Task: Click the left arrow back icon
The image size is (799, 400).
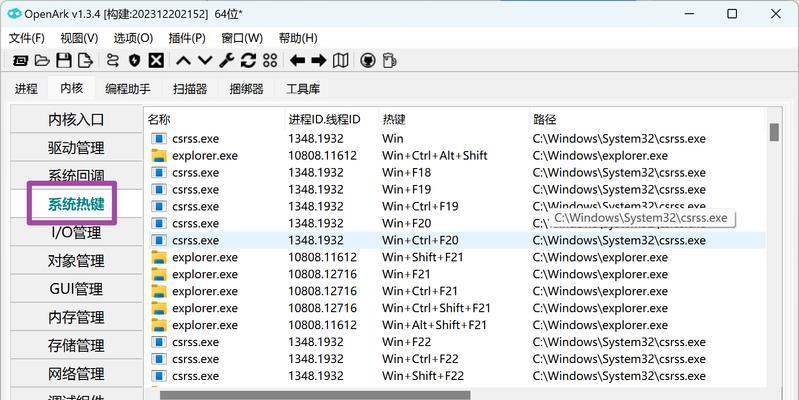Action: [x=298, y=61]
